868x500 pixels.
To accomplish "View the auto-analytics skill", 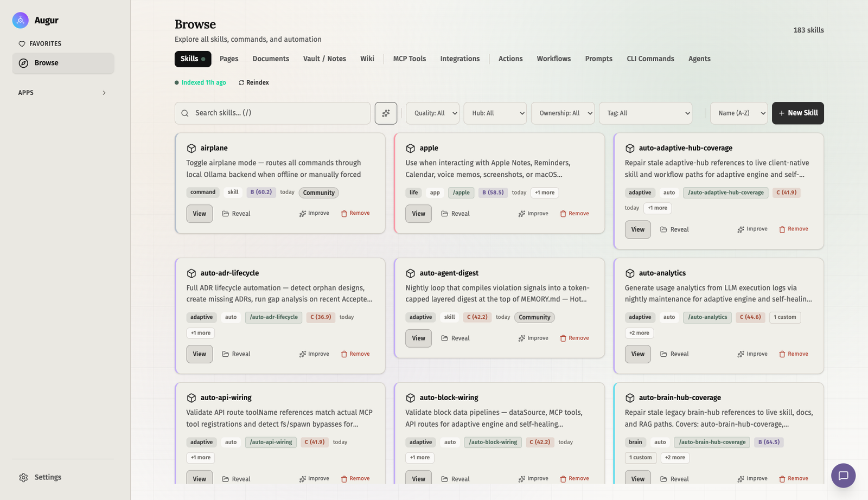I will click(638, 354).
